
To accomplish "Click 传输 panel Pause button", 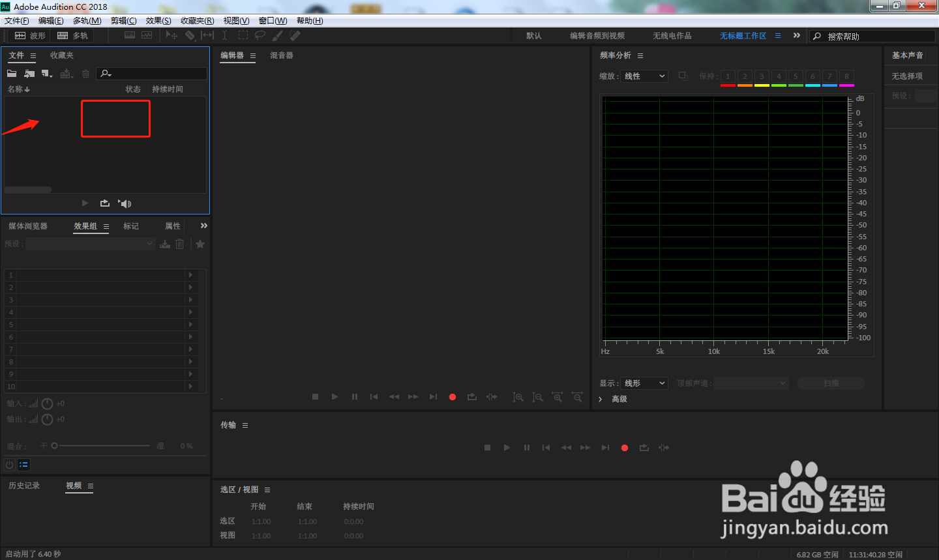I will [x=527, y=448].
